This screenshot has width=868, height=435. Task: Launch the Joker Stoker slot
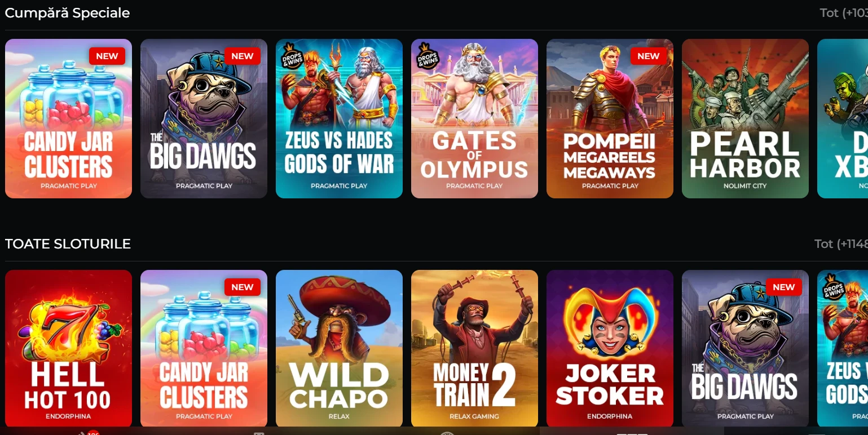(x=610, y=349)
